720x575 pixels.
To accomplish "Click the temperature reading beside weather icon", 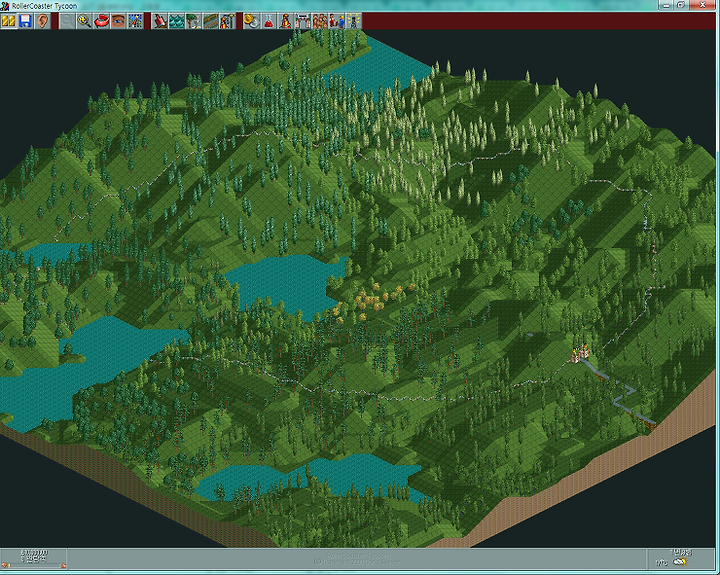I will 661,563.
